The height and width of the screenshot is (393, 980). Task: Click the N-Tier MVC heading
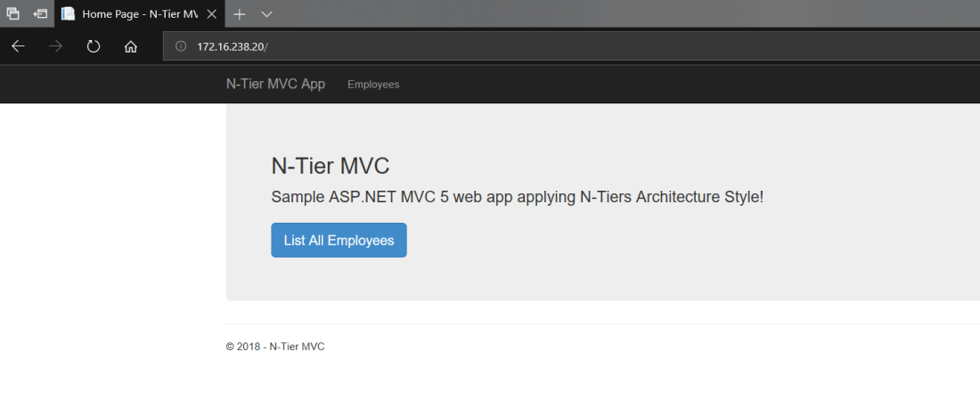pyautogui.click(x=330, y=166)
